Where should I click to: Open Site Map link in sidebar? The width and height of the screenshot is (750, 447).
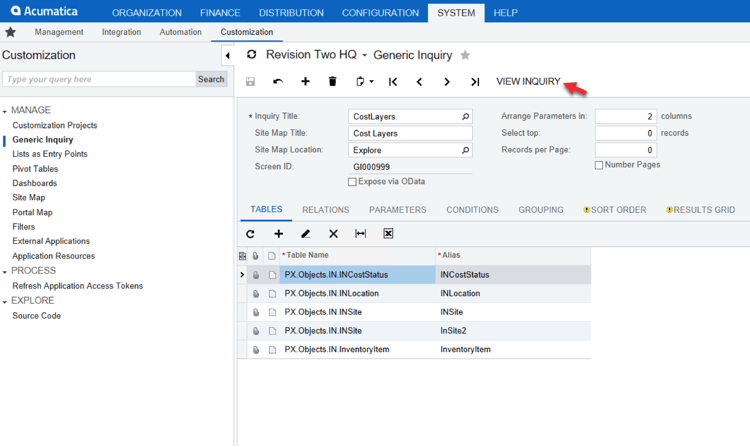point(29,197)
